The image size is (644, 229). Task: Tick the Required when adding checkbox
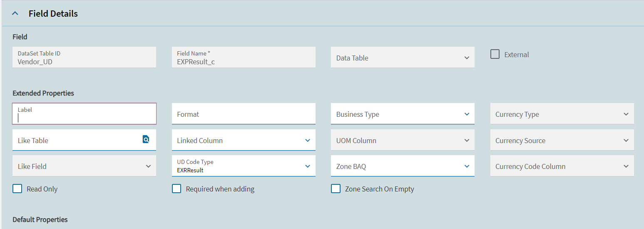(177, 189)
